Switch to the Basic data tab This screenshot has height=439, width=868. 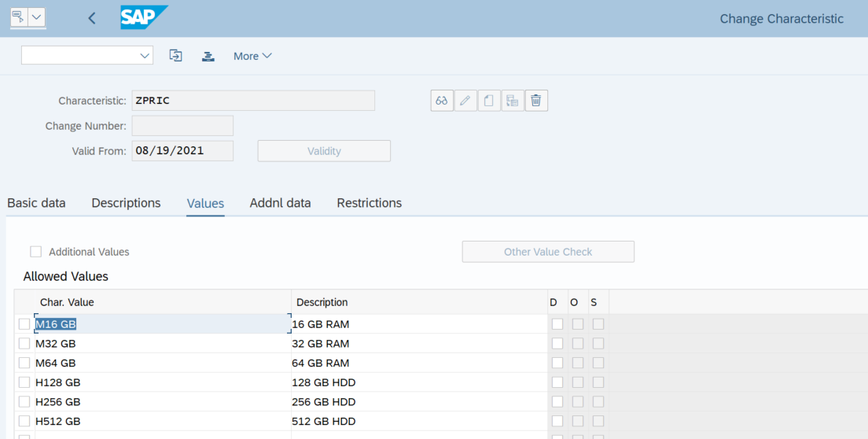36,203
